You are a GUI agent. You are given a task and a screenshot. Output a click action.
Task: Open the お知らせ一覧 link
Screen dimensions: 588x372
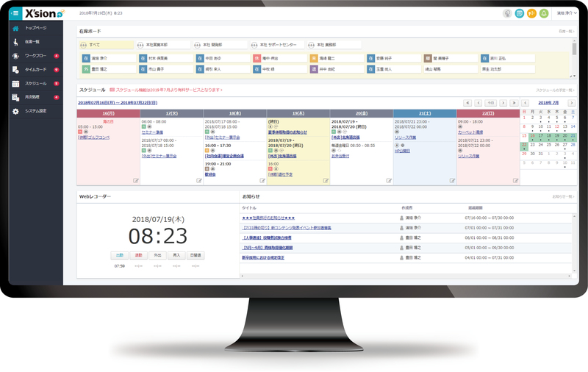(x=563, y=196)
